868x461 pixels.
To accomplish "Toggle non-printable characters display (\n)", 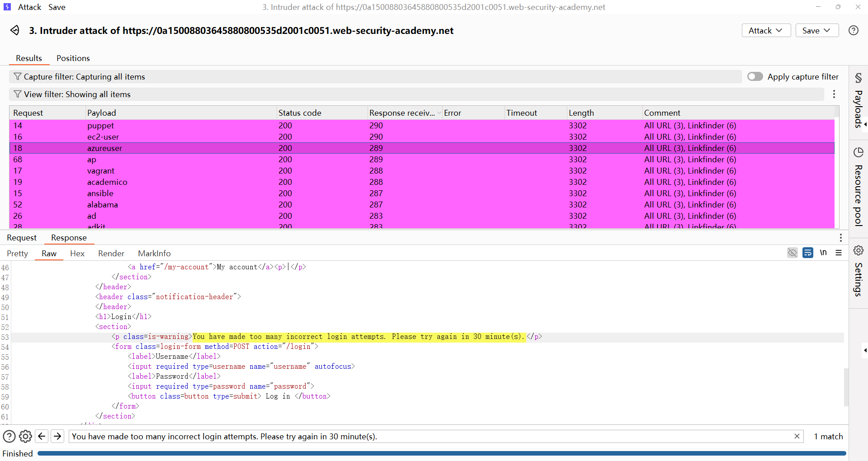I will (823, 253).
